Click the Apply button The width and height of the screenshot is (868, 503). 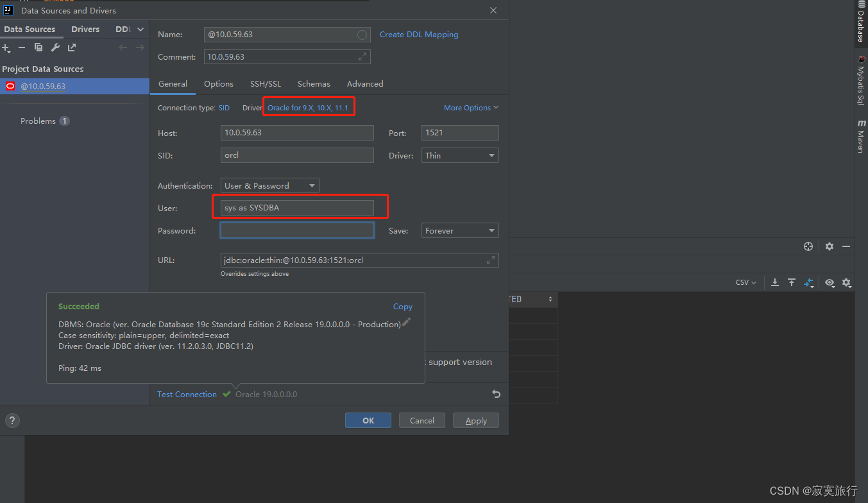click(476, 420)
